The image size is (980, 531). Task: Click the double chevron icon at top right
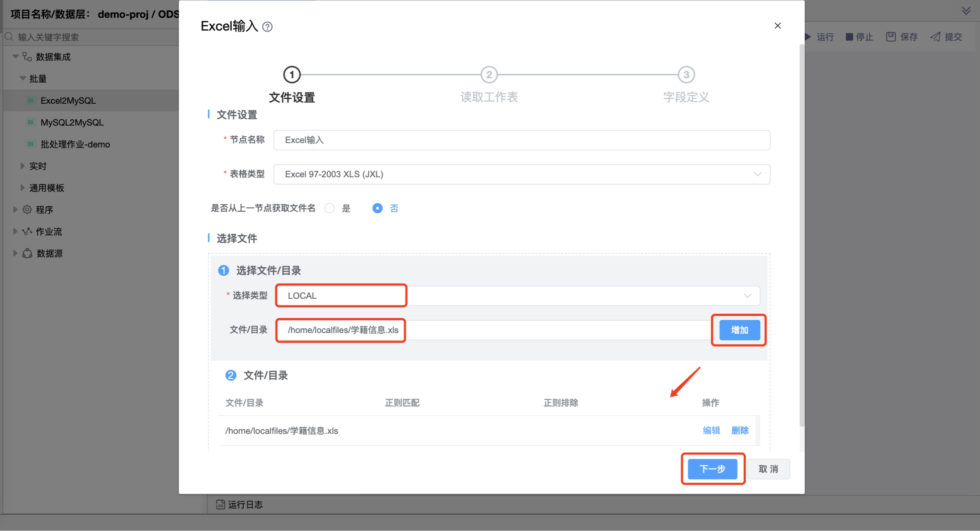point(966,10)
